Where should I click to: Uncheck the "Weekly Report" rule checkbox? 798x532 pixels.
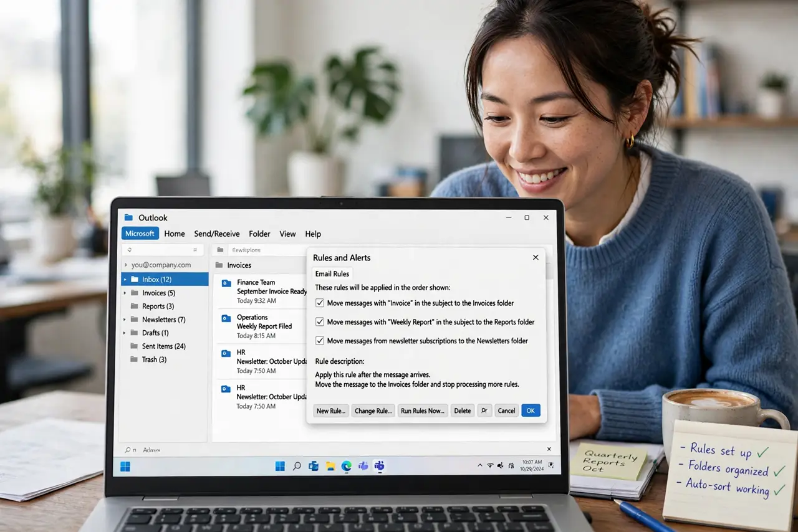[x=320, y=322]
